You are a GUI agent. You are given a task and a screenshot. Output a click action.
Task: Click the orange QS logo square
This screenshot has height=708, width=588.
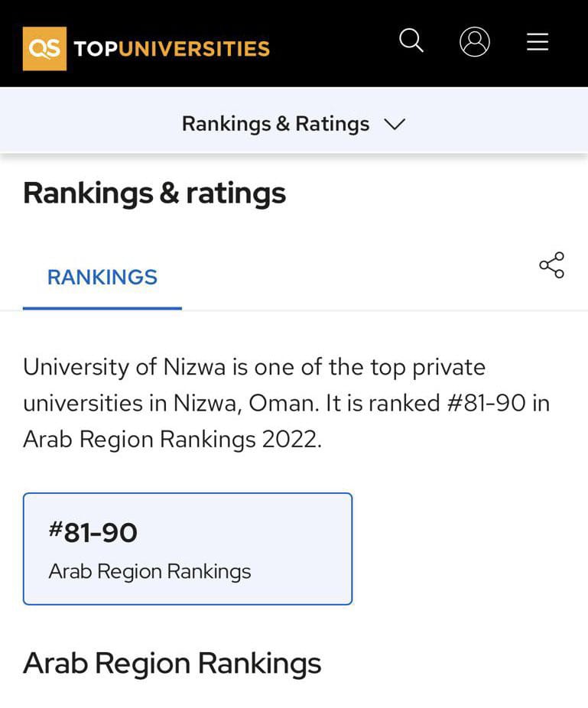pos(44,49)
